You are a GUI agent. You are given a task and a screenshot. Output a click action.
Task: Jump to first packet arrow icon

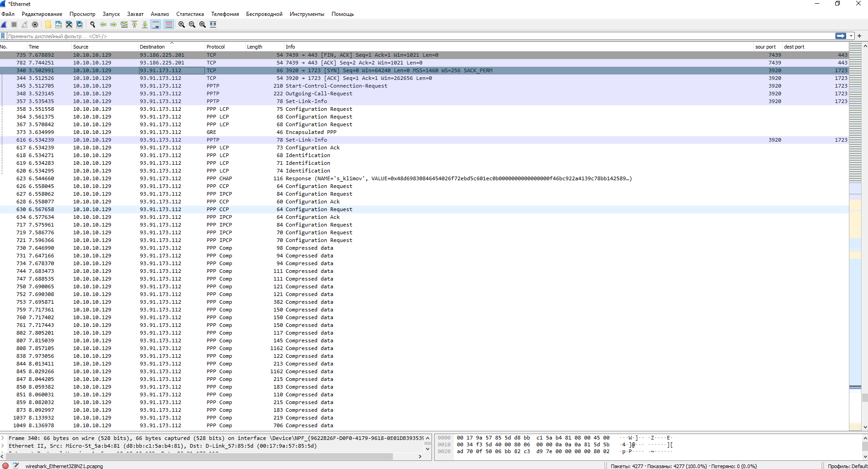tap(134, 25)
